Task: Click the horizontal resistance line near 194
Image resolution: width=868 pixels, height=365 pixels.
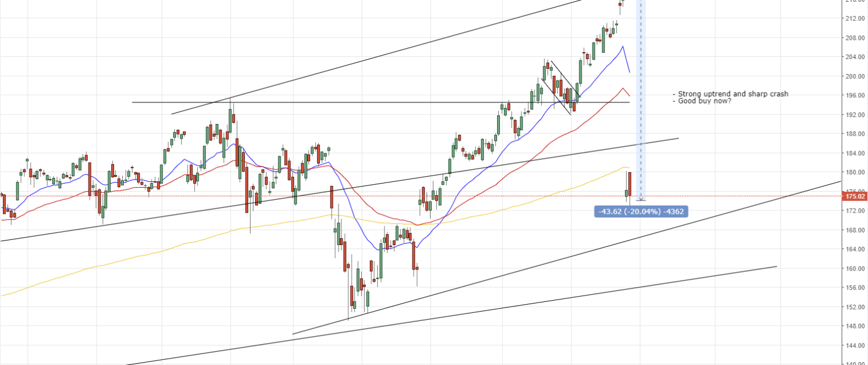Action: pyautogui.click(x=347, y=103)
